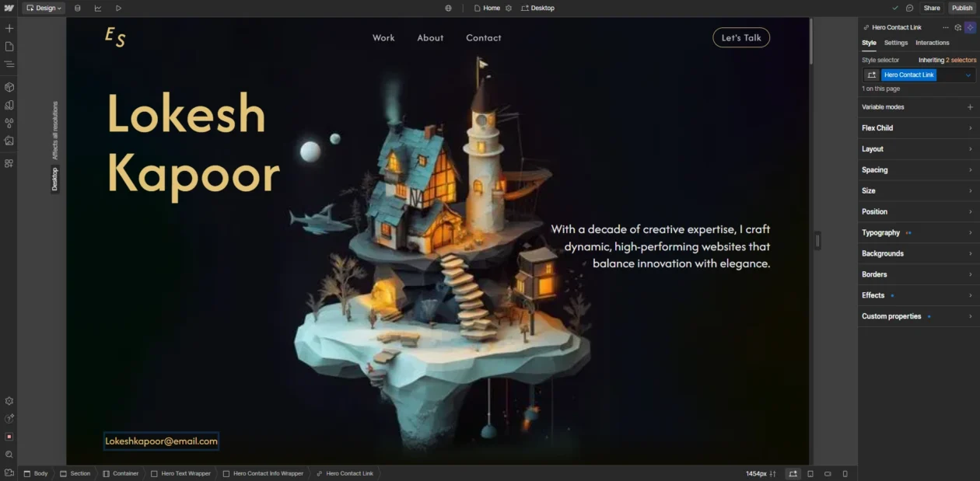Image resolution: width=980 pixels, height=481 pixels.
Task: Click the Work nav link
Action: [383, 37]
